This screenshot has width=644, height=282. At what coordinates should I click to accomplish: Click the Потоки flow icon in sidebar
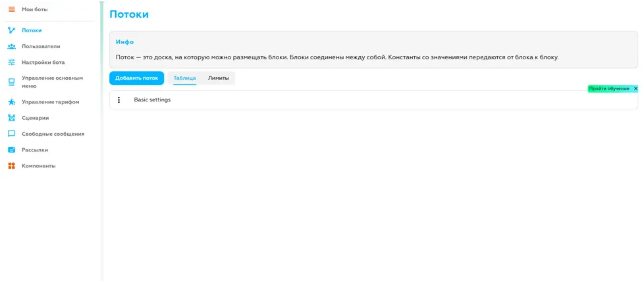(11, 30)
